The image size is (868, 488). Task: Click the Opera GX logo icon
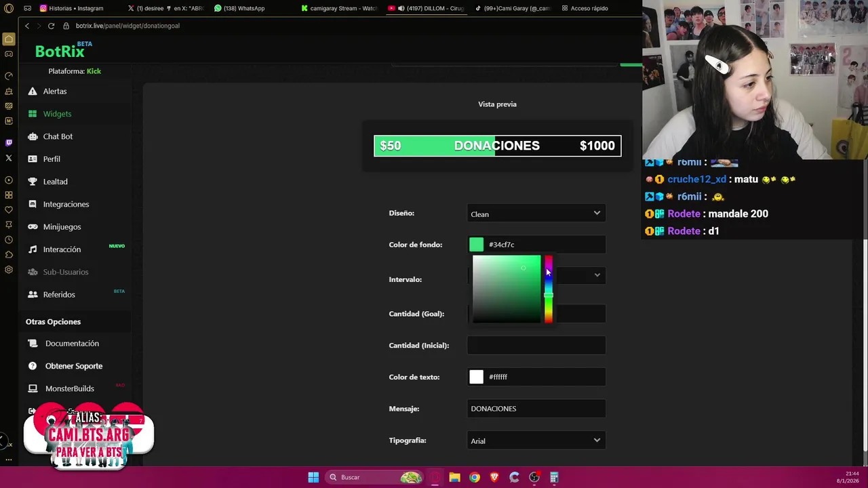click(x=9, y=8)
